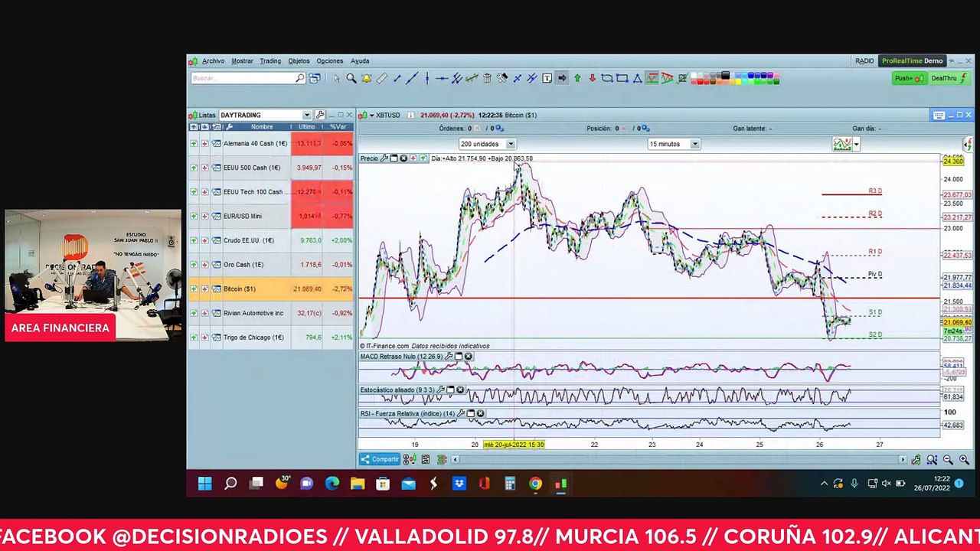This screenshot has width=980, height=551.
Task: Click the alert bell icon in the toolbar
Action: point(366,78)
